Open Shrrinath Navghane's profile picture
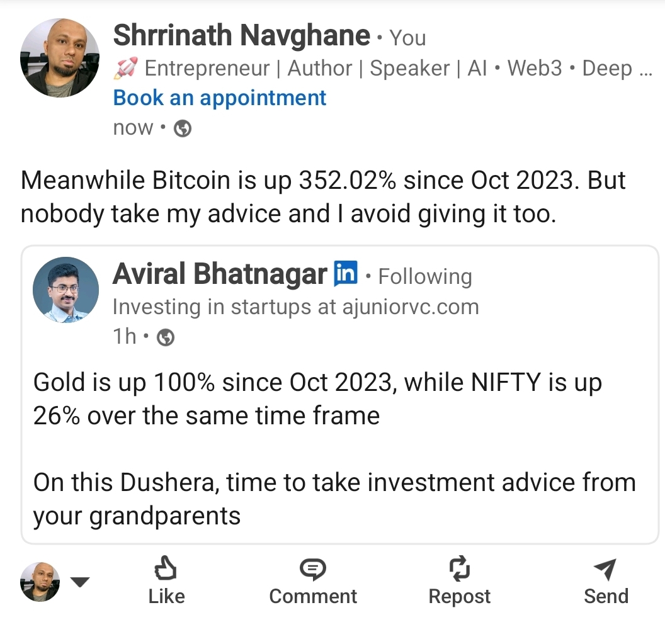 (x=60, y=58)
